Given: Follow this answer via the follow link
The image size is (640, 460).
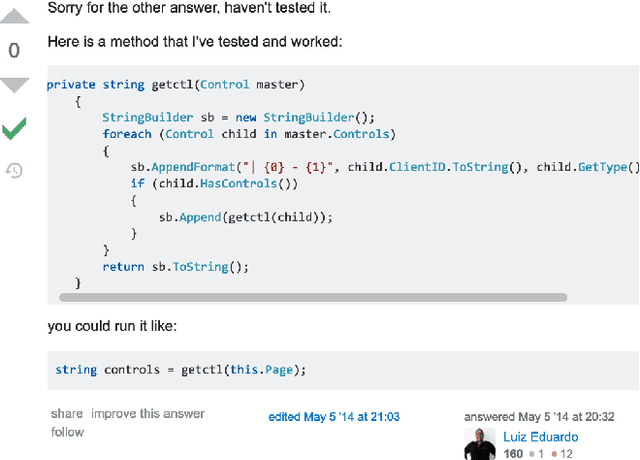Looking at the screenshot, I should (x=68, y=432).
